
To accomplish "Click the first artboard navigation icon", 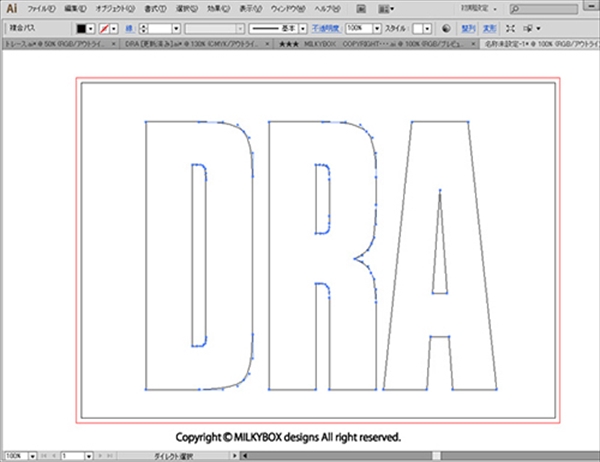I will click(44, 456).
